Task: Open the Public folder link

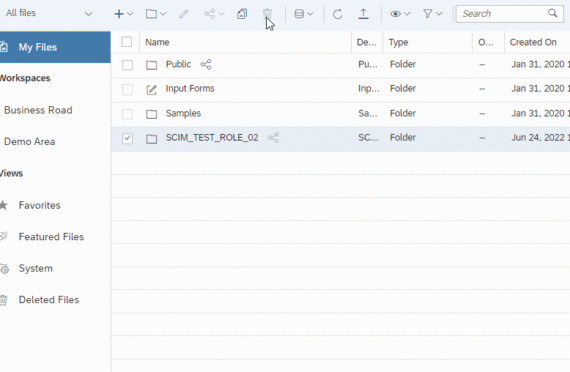Action: [178, 64]
